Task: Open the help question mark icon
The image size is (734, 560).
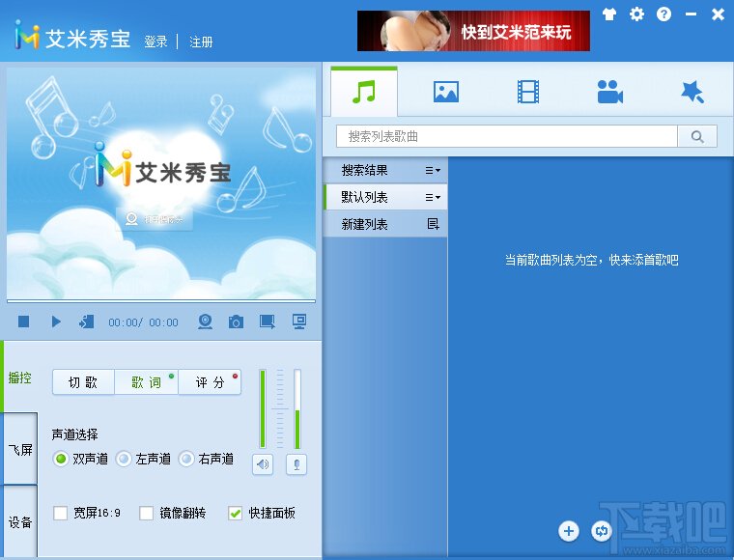Action: click(x=663, y=14)
